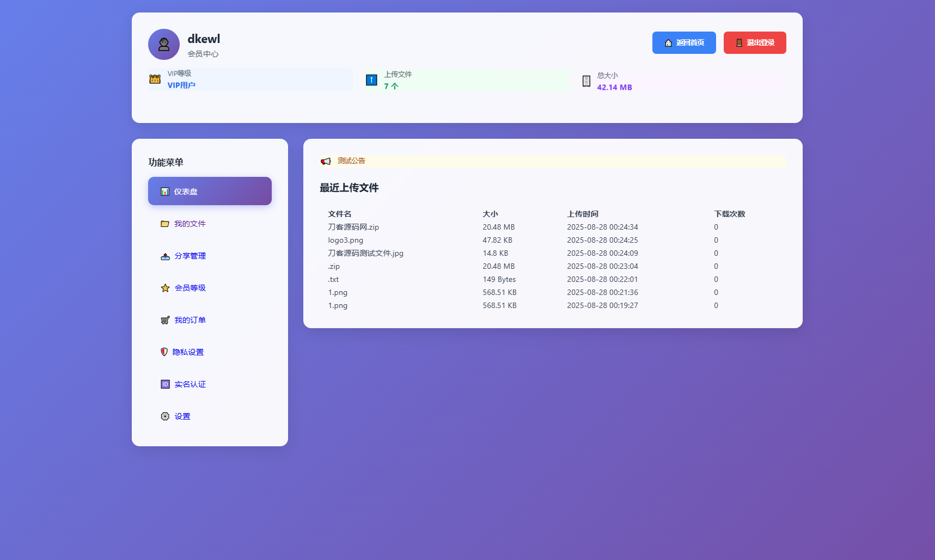Select 隐私设置 in the menu
Viewport: 935px width, 560px height.
188,352
